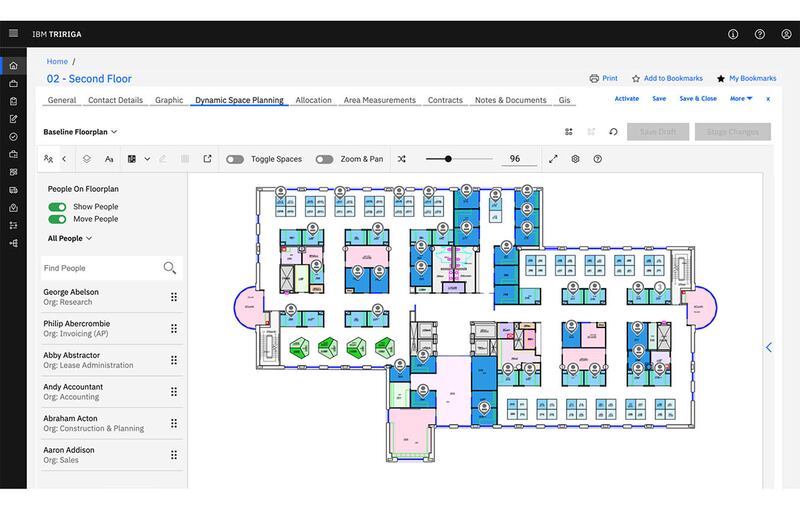Open the hamburger menu in top bar
The width and height of the screenshot is (800, 531).
pos(13,33)
